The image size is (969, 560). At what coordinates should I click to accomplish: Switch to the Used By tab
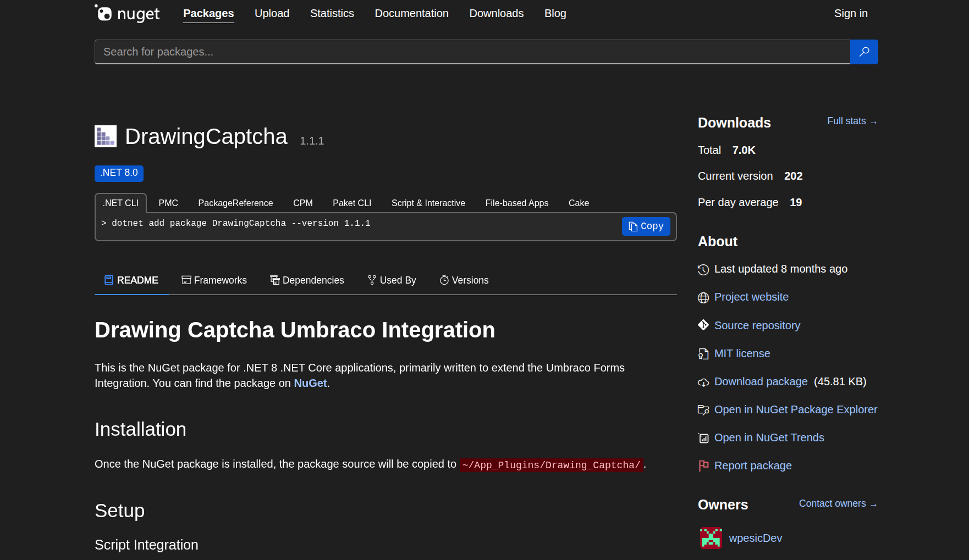[392, 280]
